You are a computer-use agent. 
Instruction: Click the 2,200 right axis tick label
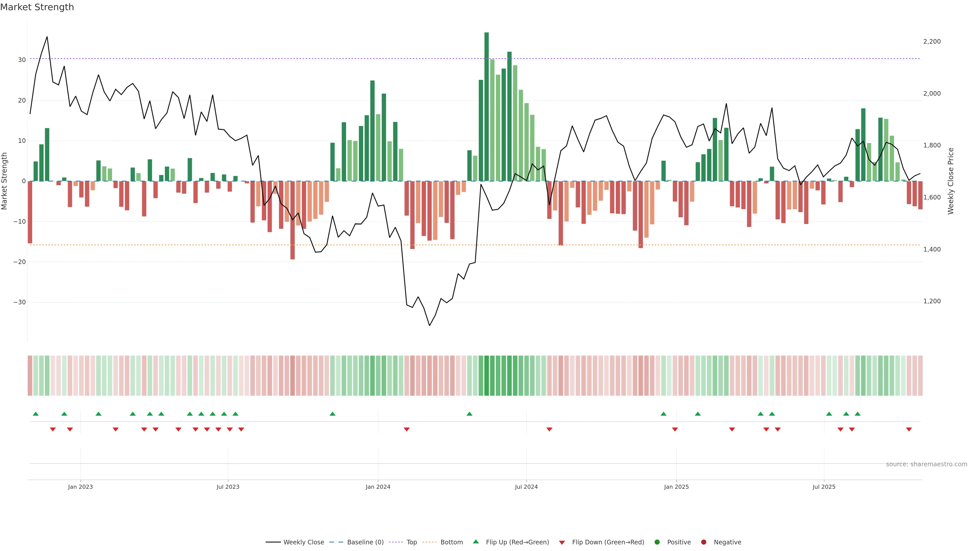click(x=932, y=41)
